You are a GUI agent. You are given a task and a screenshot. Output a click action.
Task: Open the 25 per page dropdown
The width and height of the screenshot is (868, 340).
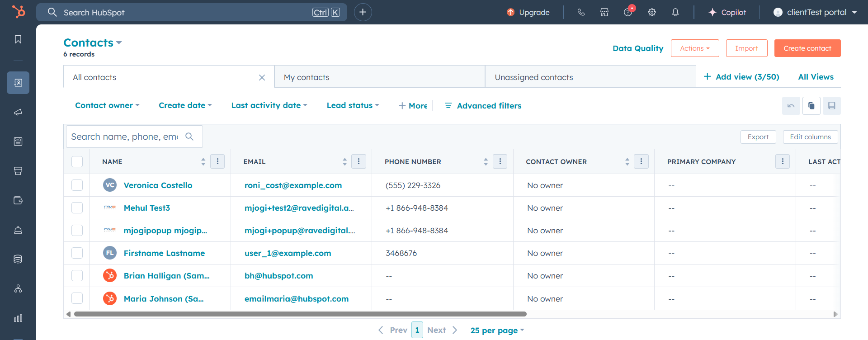497,331
